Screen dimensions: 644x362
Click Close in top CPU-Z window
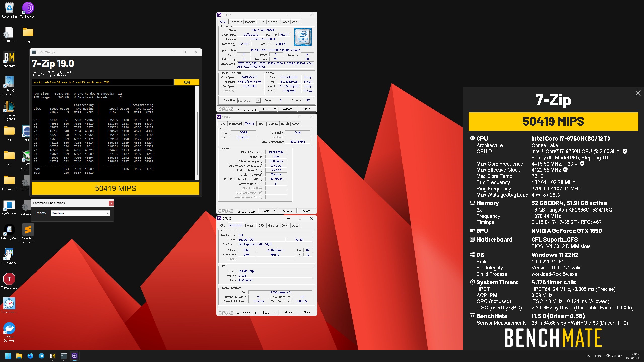[307, 109]
